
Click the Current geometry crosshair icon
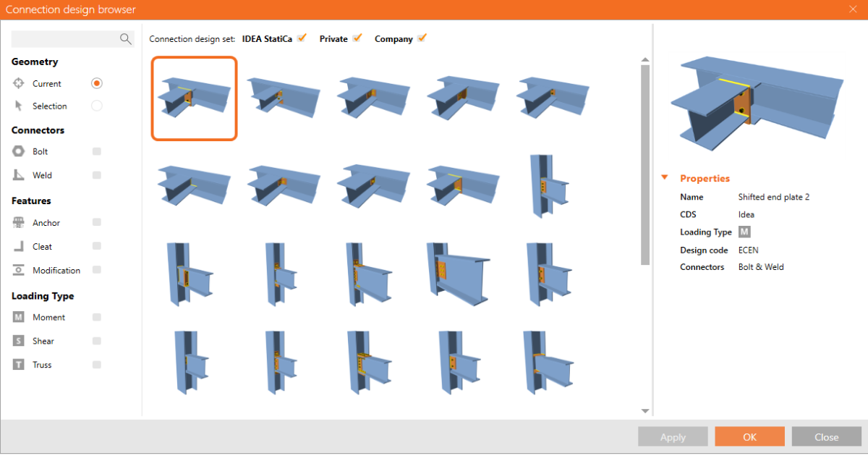tap(19, 83)
